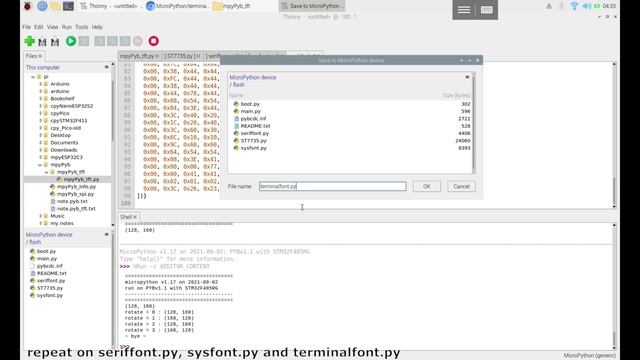Viewport: 640px width, 360px height.
Task: Click OK in the save dialog
Action: (427, 186)
